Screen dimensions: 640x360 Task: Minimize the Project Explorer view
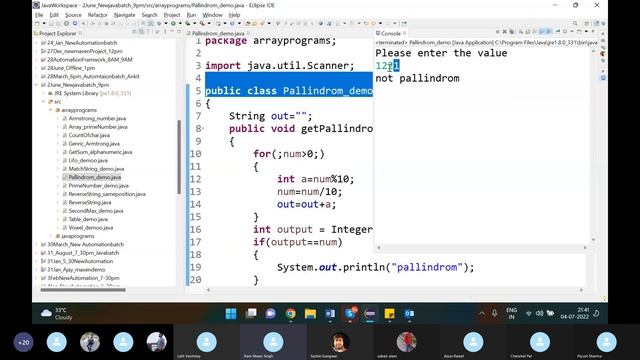172,31
